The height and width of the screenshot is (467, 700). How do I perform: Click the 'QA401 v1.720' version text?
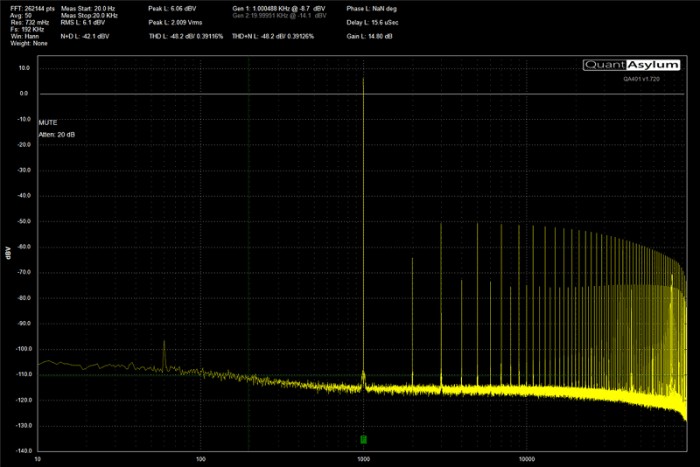click(642, 79)
